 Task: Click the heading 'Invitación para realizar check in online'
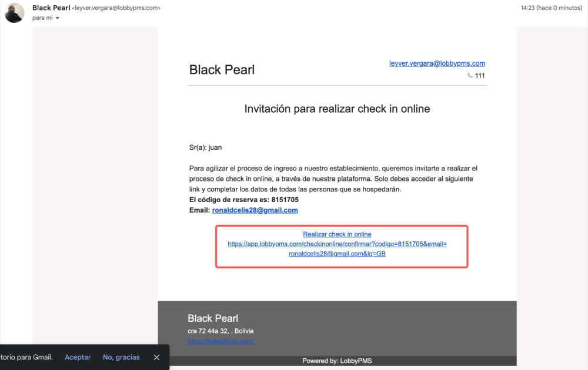coord(337,109)
